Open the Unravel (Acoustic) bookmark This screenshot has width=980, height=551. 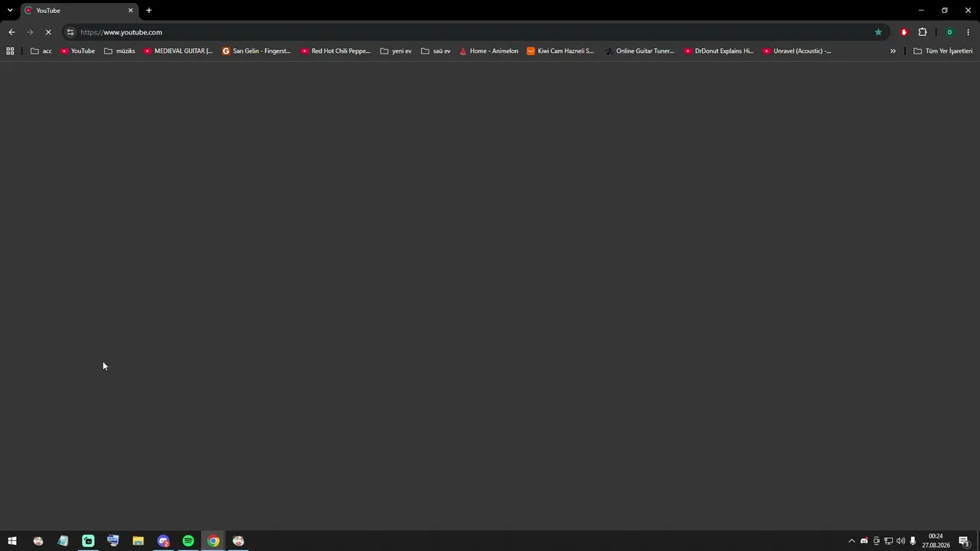(797, 51)
